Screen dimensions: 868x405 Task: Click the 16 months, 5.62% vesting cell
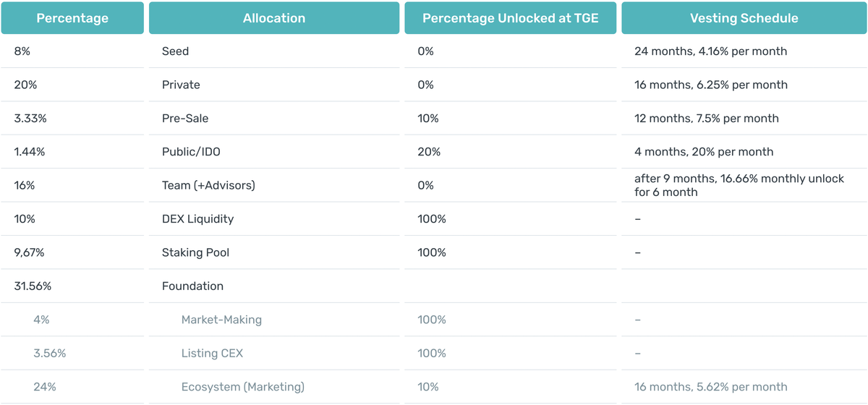(710, 387)
